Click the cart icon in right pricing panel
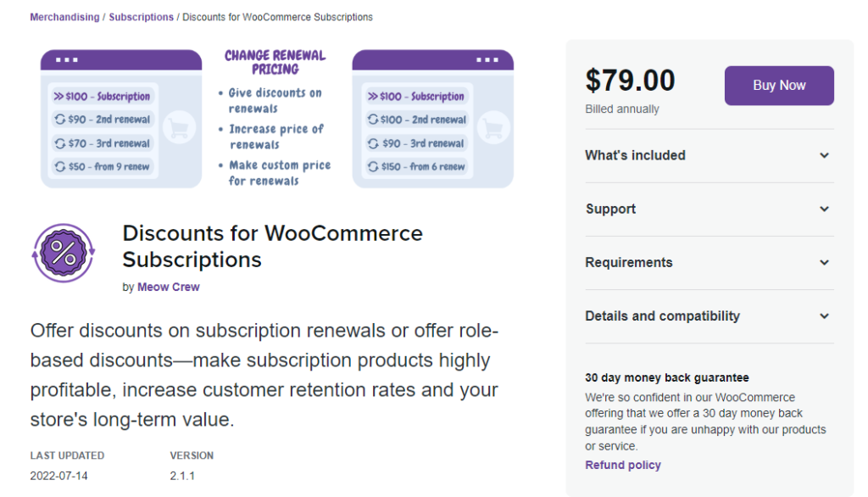868x497 pixels. click(492, 128)
